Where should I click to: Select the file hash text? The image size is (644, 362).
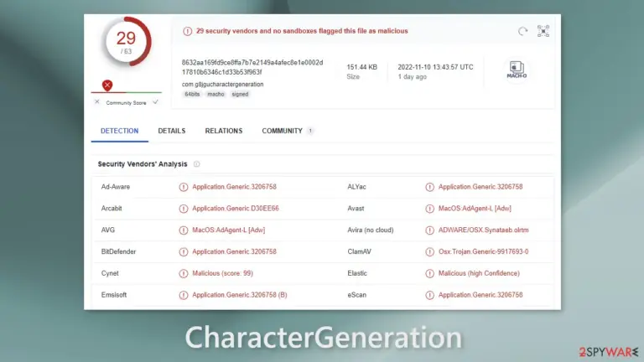(252, 67)
